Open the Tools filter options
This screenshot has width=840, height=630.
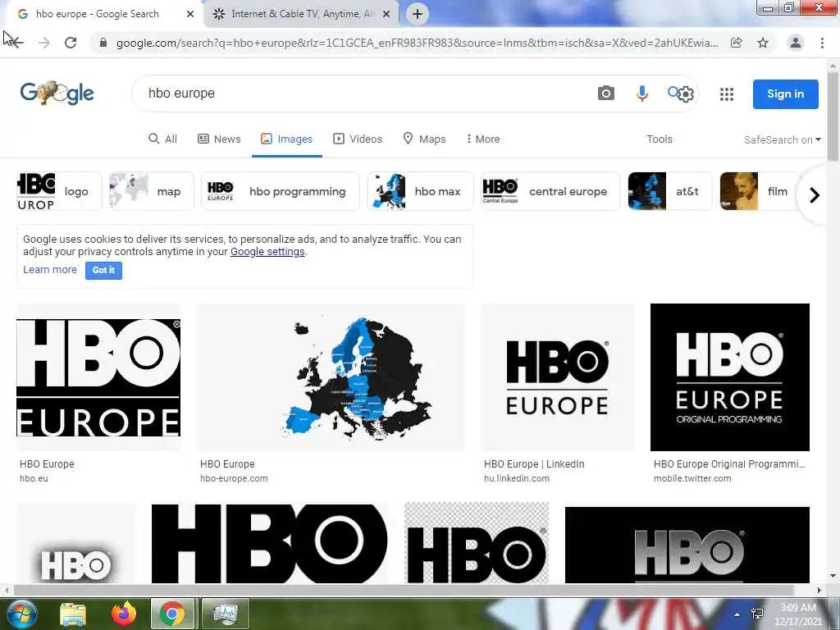(660, 139)
